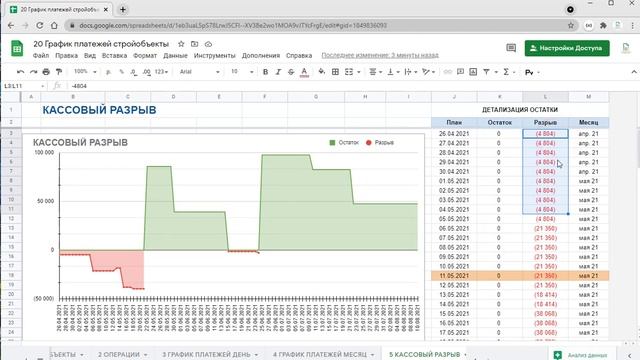Click the name box showing L3:L11
Viewport: 640px width, 360px height.
click(24, 86)
